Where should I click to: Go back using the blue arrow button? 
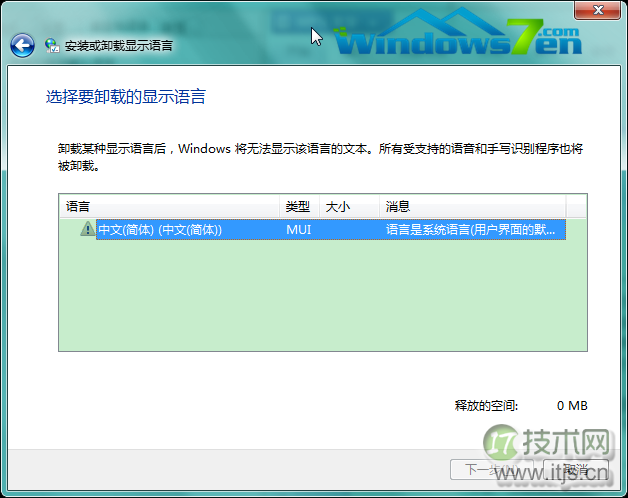[22, 46]
